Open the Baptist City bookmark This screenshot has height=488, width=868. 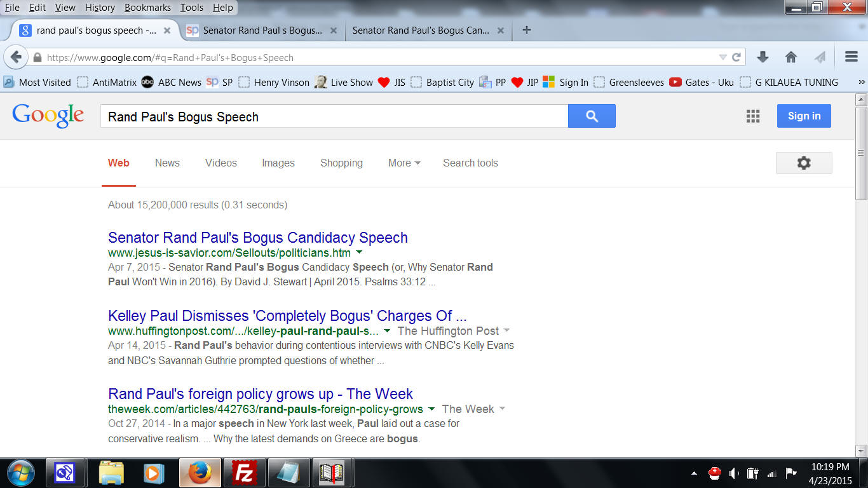(x=442, y=82)
